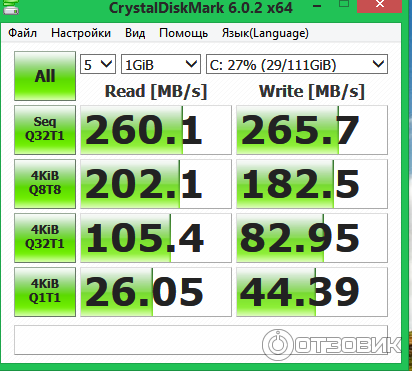Maximize the CrystalDiskMark window
This screenshot has height=371, width=412.
(x=344, y=4)
